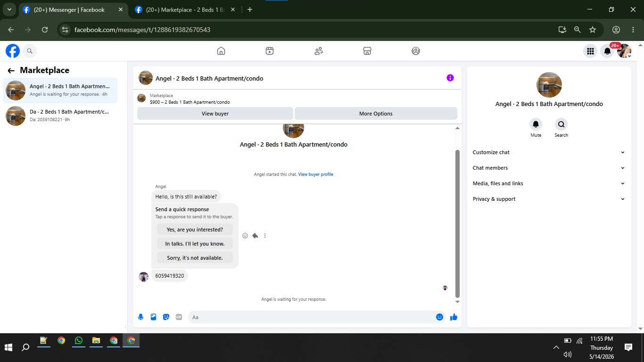Image resolution: width=644 pixels, height=362 pixels.
Task: Expand the Privacy & support section
Action: tap(549, 199)
